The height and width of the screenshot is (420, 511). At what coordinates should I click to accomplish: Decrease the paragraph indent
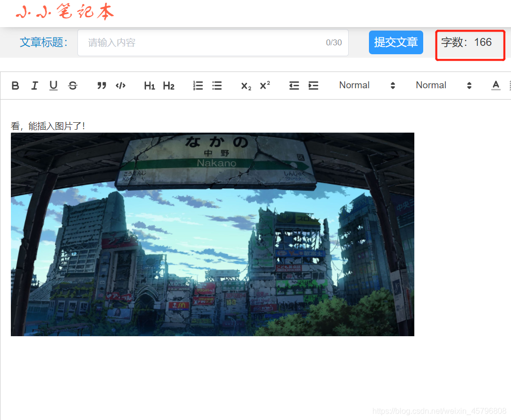coord(294,86)
